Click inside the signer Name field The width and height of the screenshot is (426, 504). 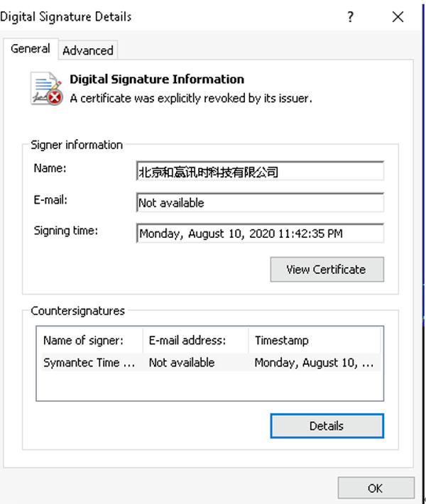259,172
